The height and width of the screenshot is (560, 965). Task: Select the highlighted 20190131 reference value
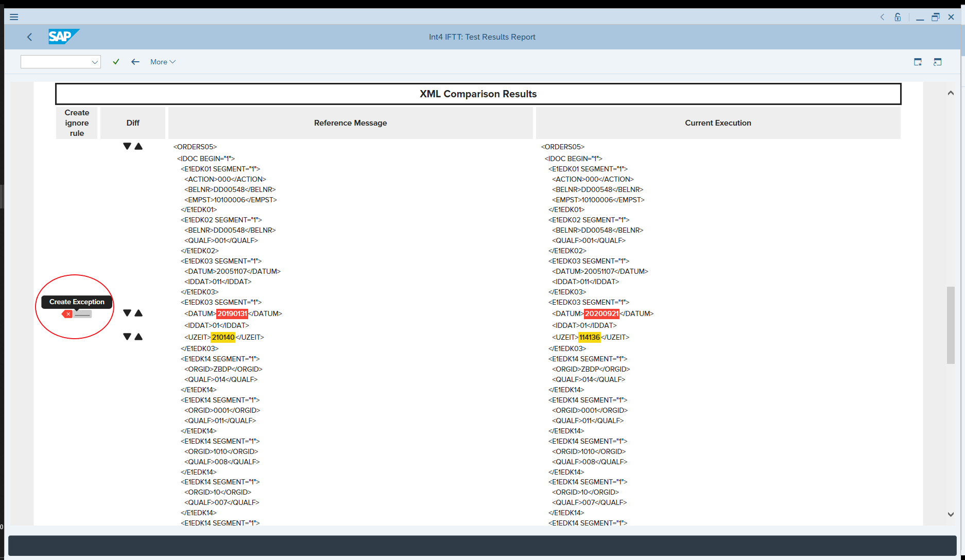point(232,313)
